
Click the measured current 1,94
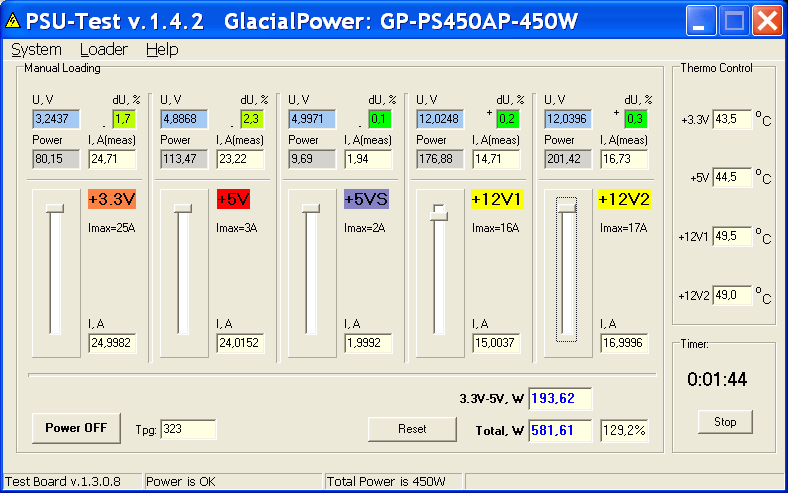click(x=368, y=159)
